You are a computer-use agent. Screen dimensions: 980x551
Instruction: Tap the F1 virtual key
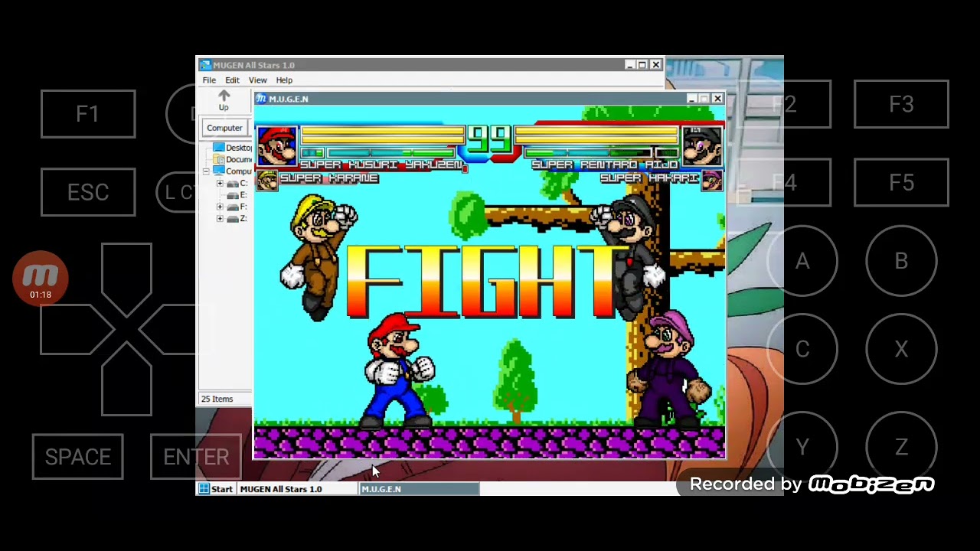pos(88,114)
